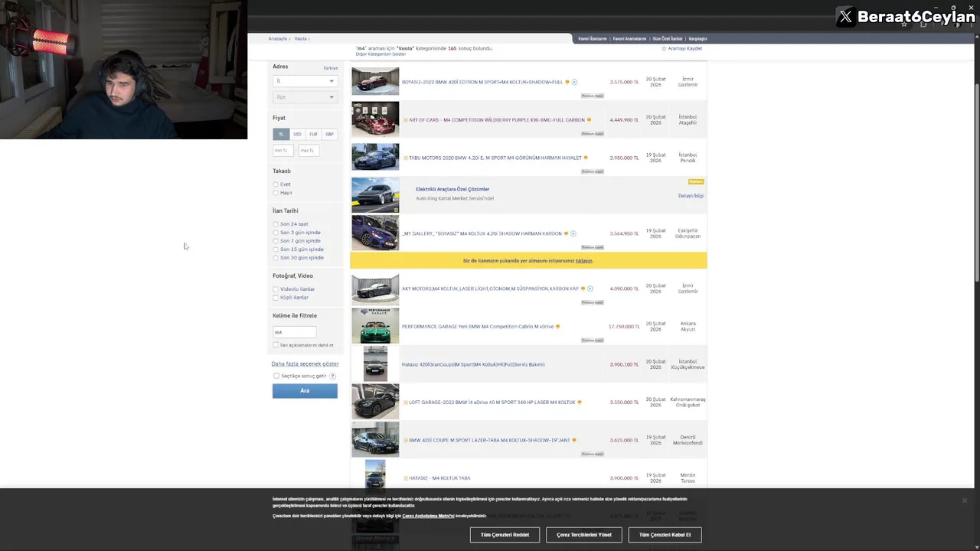Click Çerez Tercihlerimi Yönet button
The image size is (980, 551).
(x=584, y=535)
